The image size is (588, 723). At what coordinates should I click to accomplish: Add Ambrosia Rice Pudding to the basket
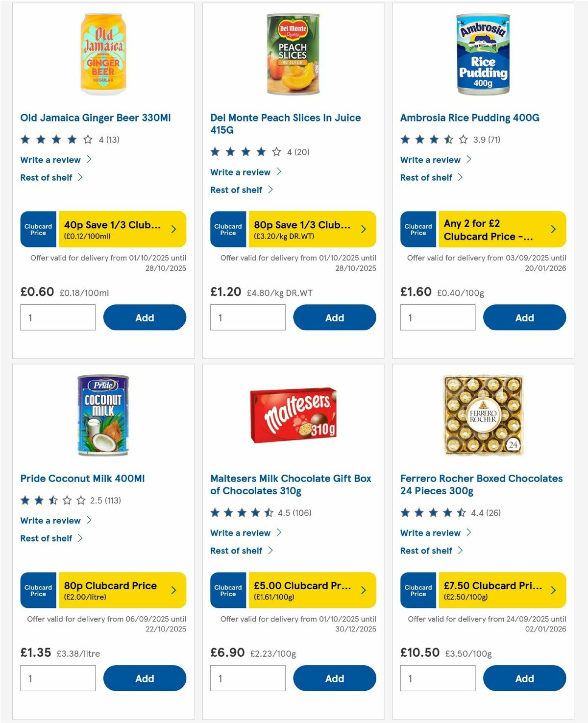coord(524,317)
